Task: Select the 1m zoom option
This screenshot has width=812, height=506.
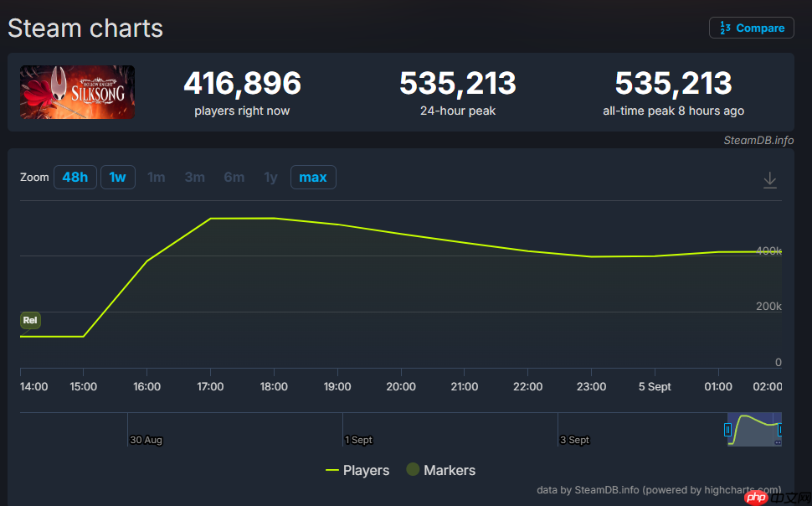Action: (x=157, y=178)
